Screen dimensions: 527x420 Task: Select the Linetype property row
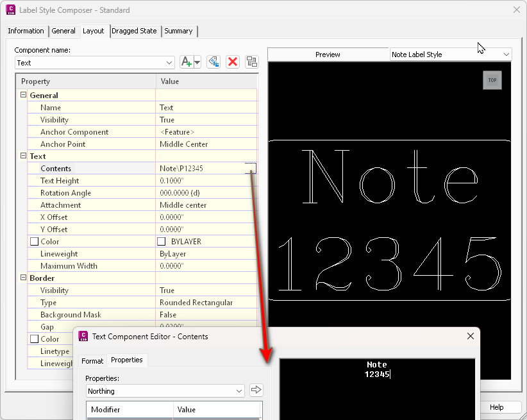tap(51, 351)
